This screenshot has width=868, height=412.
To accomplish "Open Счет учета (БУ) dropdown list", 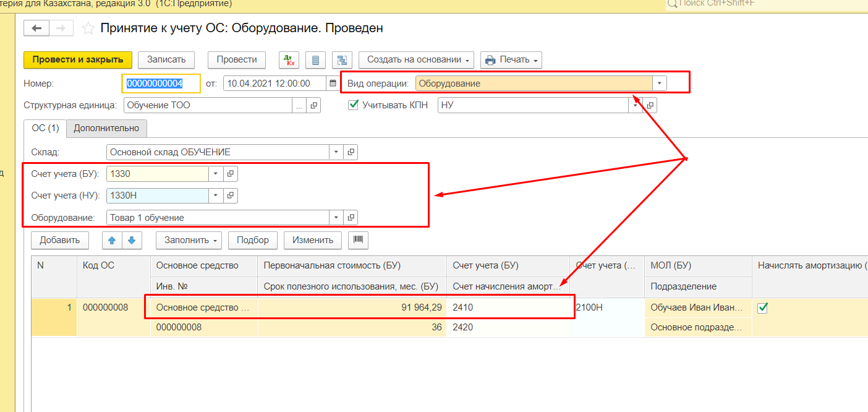I will pos(215,174).
